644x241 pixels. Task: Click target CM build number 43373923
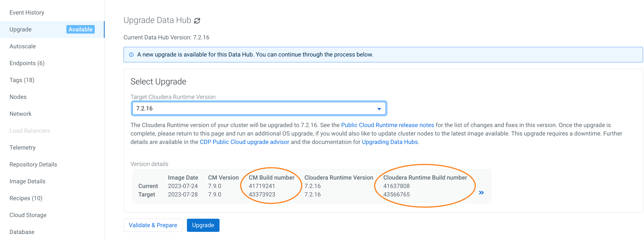[262, 195]
